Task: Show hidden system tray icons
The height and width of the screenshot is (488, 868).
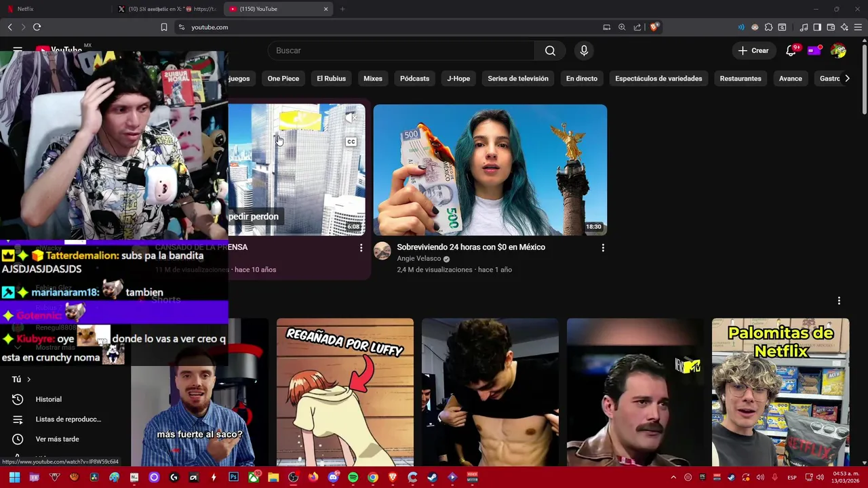Action: 673,478
